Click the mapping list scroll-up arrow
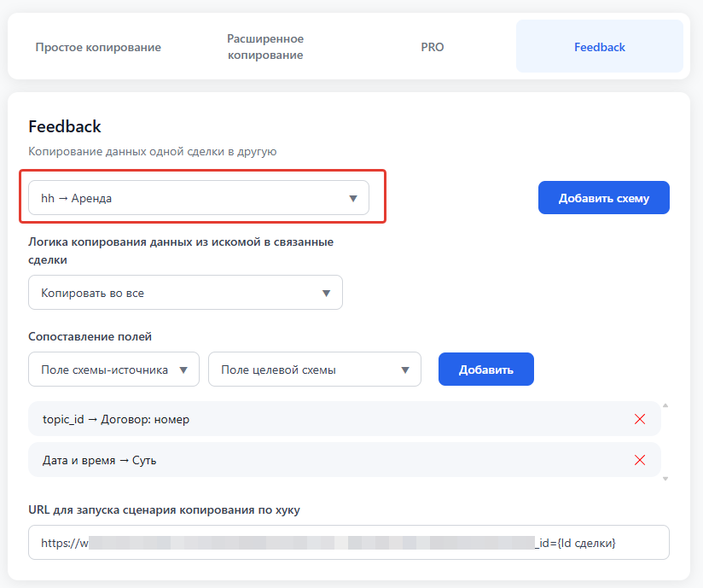Viewport: 703px width, 588px height. click(665, 405)
